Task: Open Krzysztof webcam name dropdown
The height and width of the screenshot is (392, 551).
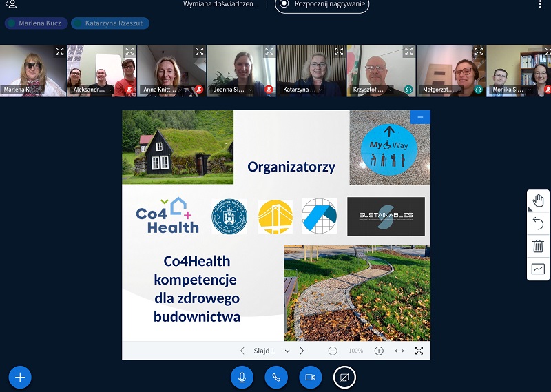Action: pyautogui.click(x=372, y=90)
